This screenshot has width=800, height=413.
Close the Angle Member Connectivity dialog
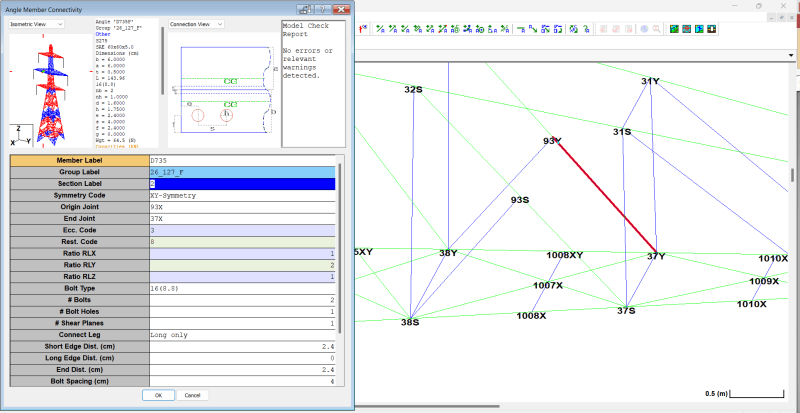click(341, 9)
